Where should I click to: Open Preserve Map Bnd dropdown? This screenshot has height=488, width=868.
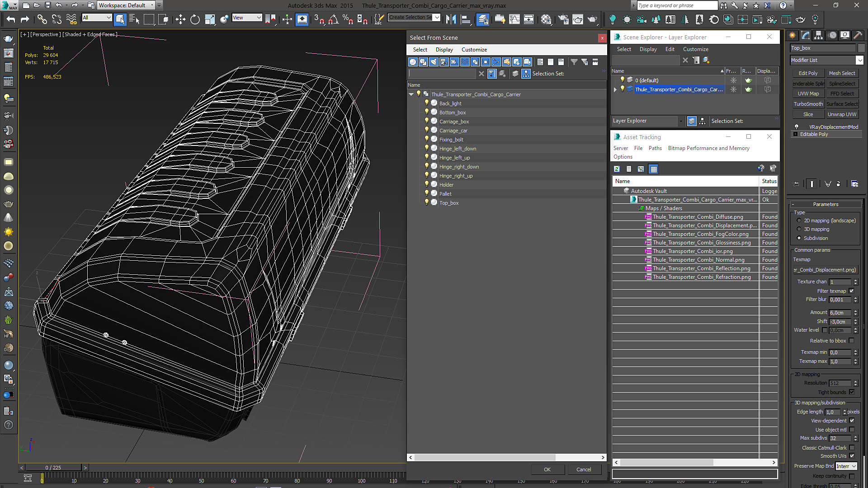[x=846, y=466]
